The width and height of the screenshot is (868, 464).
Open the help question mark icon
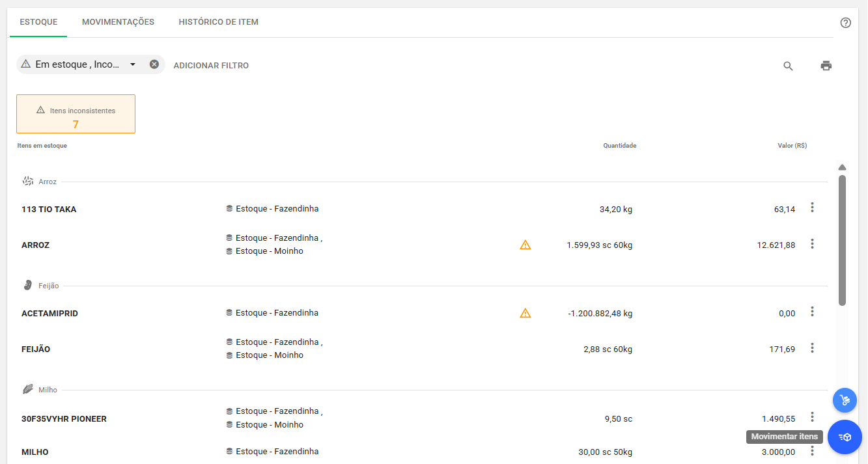pos(845,23)
